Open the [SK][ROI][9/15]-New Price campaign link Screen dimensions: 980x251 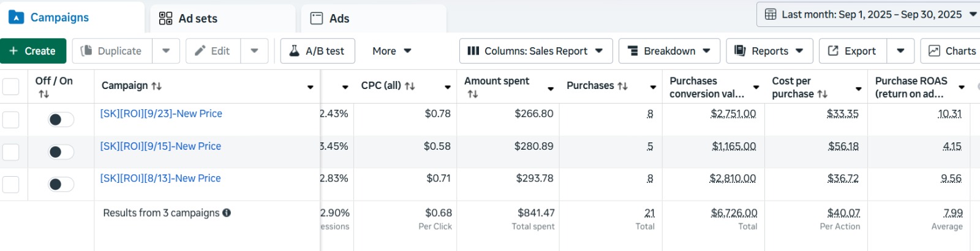click(x=160, y=146)
